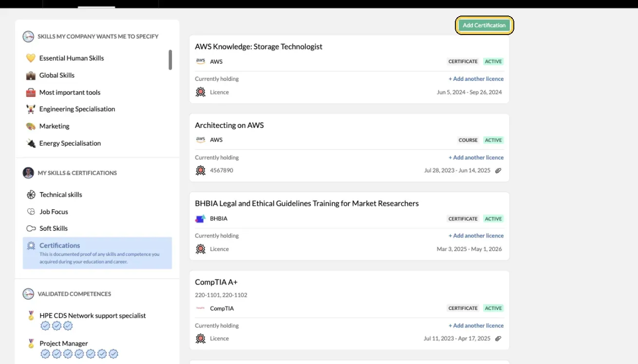Click attachment paperclip on CompTIA A+ licence
638x364 pixels.
(498, 339)
